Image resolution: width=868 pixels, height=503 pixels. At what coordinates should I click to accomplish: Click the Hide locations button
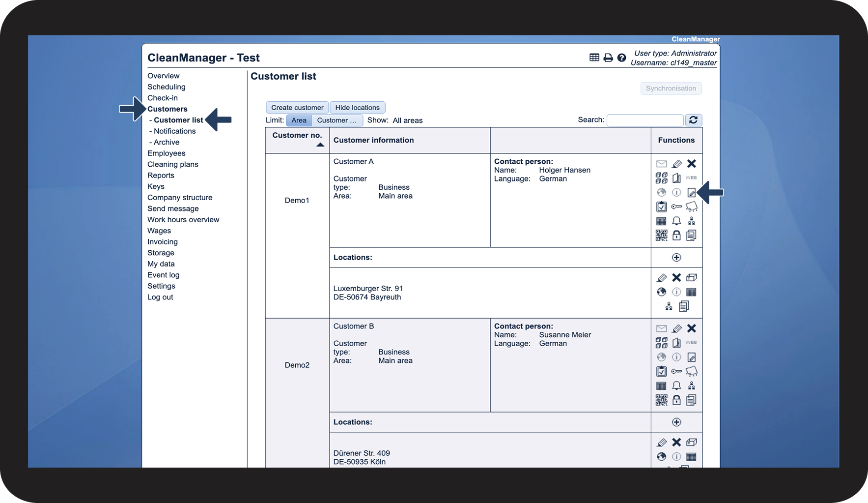pos(358,108)
